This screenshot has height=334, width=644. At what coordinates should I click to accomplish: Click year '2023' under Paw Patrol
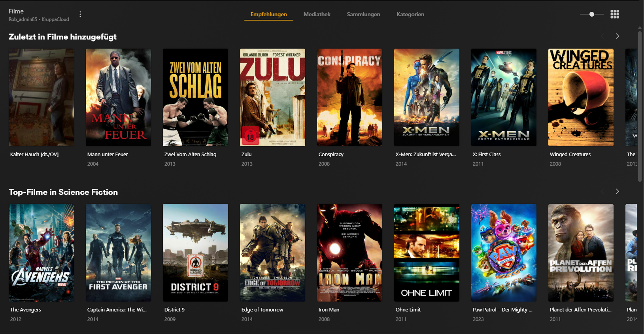point(478,319)
